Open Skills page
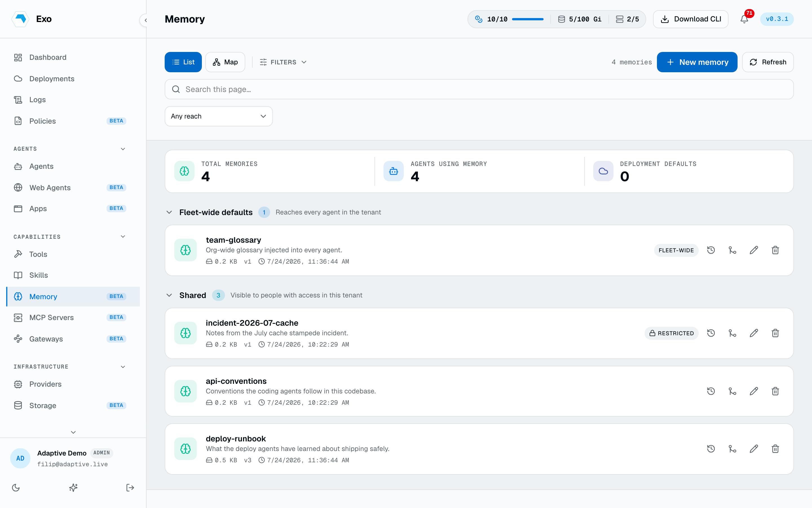 click(x=73, y=275)
